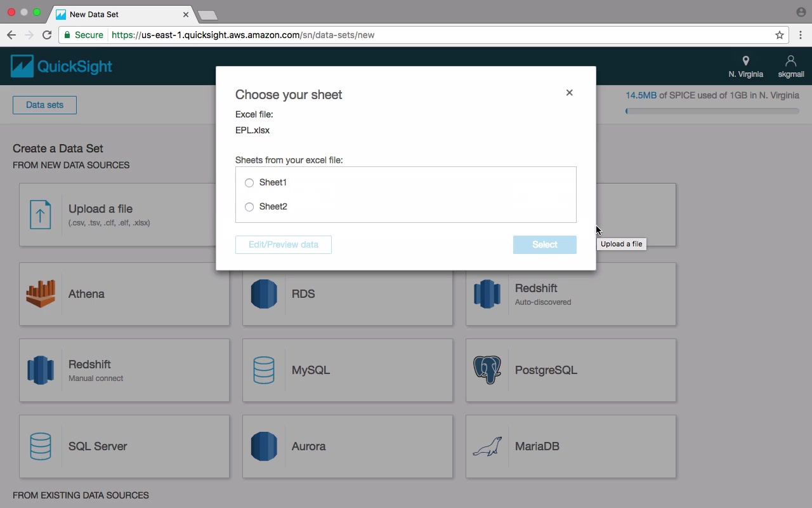Open the N. Virginia region selector
Screen dimensions: 812x508
point(746,67)
